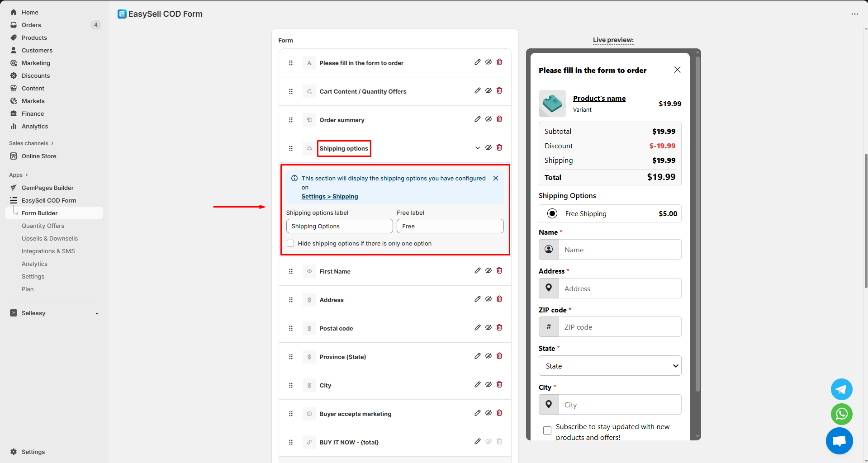Open the WhatsApp support icon
This screenshot has width=868, height=463.
coord(841,414)
